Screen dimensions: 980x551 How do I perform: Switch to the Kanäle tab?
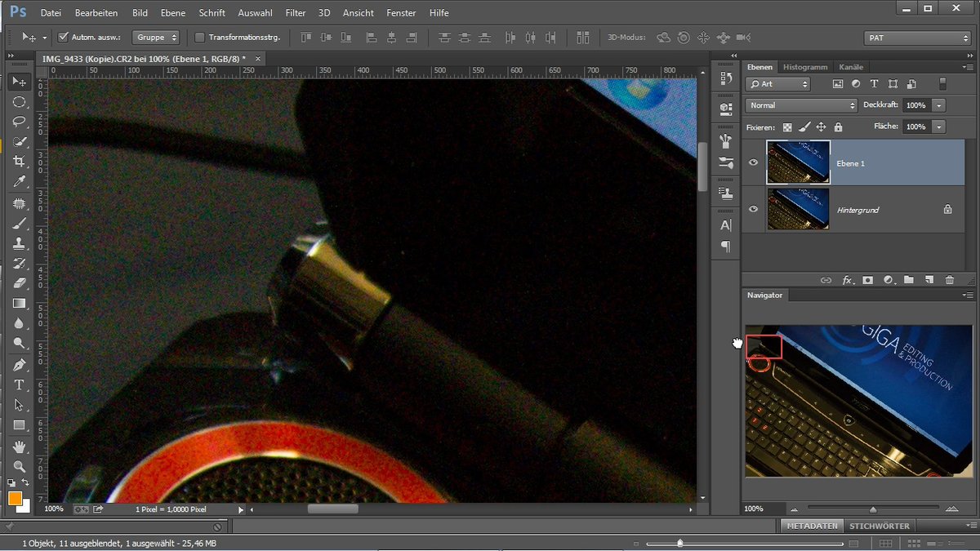[852, 66]
